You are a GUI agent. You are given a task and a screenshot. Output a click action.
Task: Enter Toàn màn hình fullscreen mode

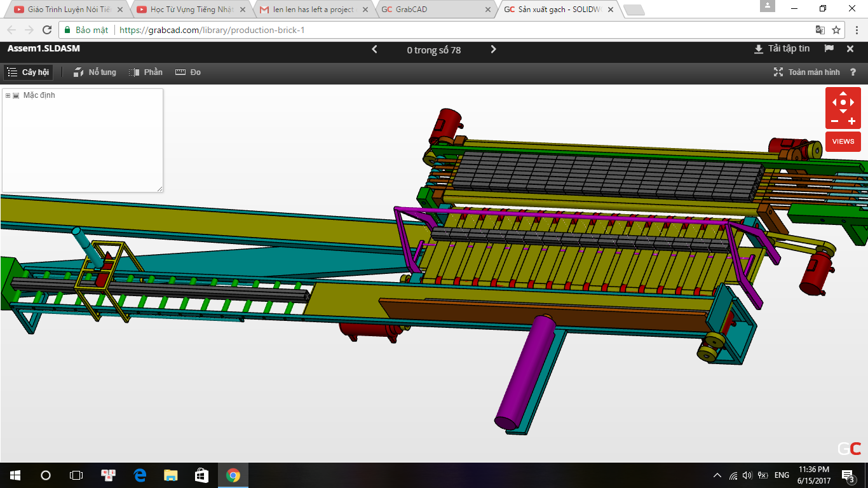(x=806, y=72)
